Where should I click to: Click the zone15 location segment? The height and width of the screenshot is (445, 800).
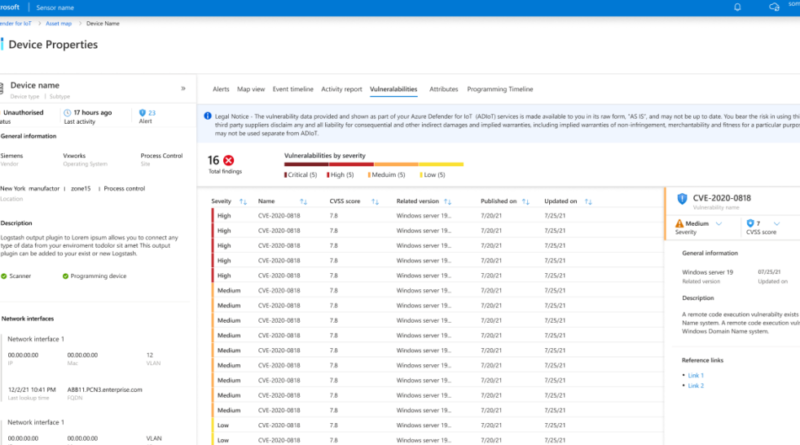(x=81, y=188)
